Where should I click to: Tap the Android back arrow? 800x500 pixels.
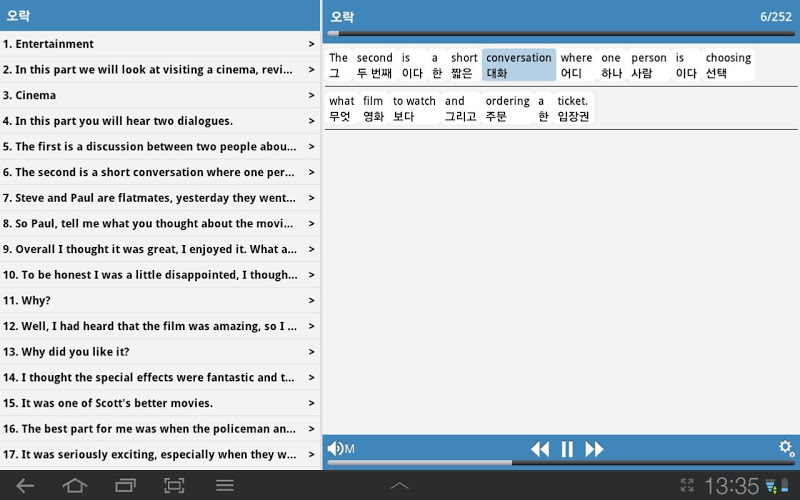click(24, 486)
